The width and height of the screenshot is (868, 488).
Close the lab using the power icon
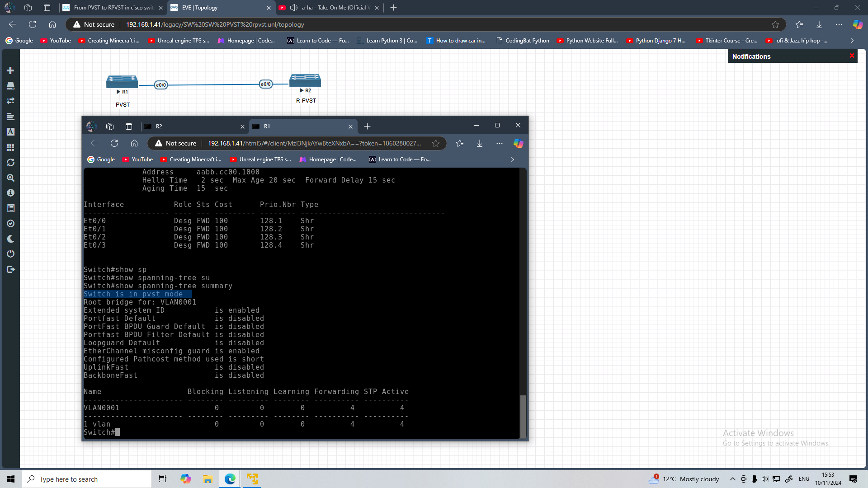tap(10, 253)
